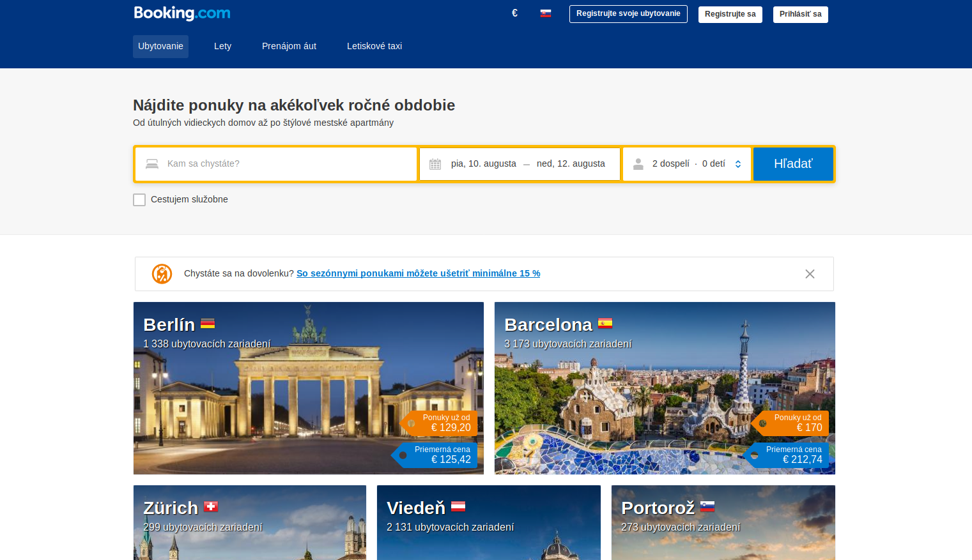The image size is (972, 560).
Task: Click the Hľadať search button
Action: coord(793,164)
